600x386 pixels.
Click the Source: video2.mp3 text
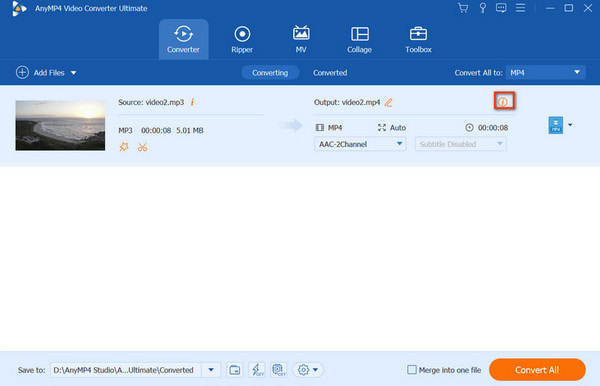tap(151, 103)
